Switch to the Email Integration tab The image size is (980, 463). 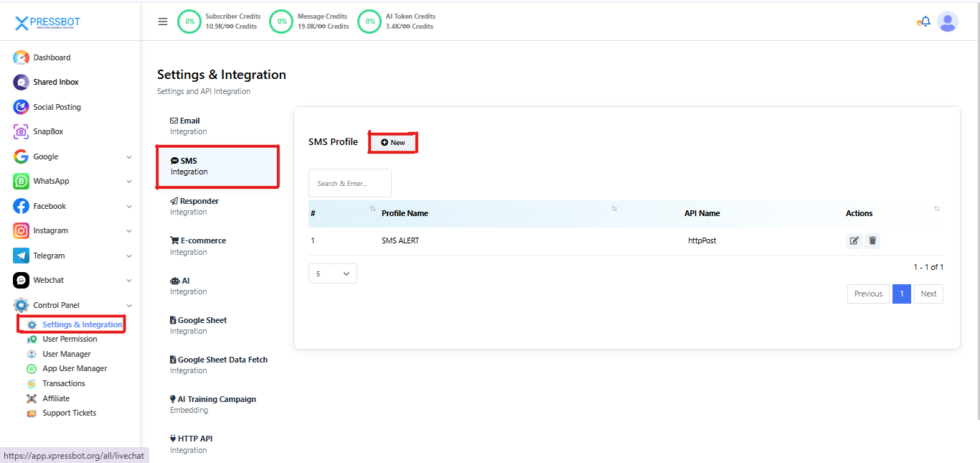pos(189,126)
